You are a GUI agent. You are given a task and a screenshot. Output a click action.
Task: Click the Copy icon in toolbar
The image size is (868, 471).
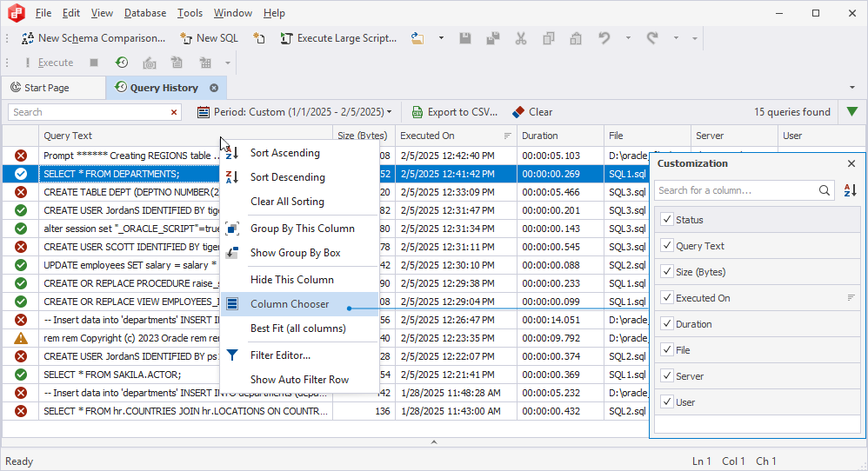(x=548, y=38)
